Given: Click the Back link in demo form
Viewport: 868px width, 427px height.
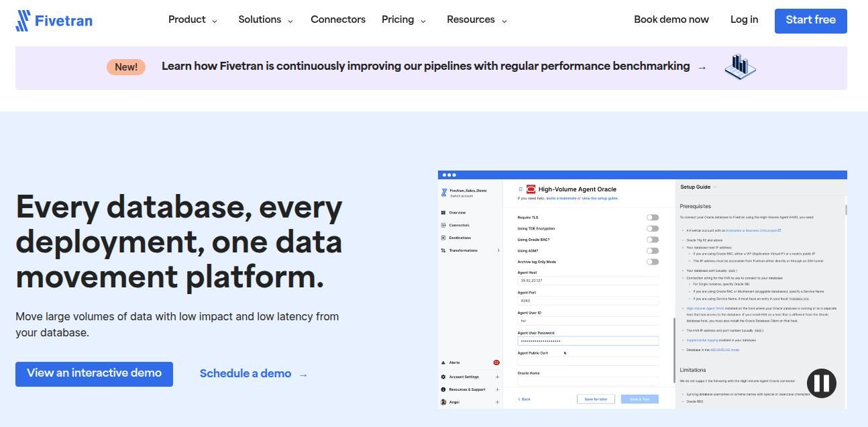Looking at the screenshot, I should click(524, 399).
